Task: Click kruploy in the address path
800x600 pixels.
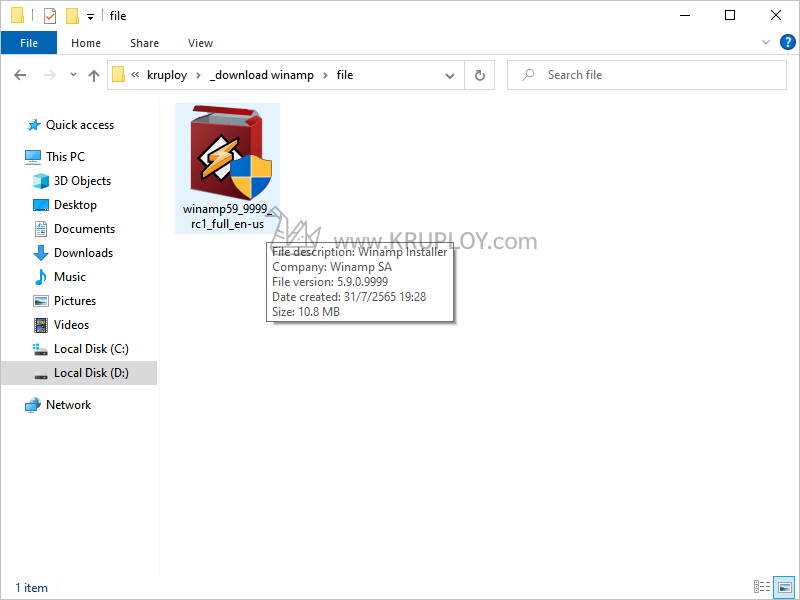Action: coord(167,75)
